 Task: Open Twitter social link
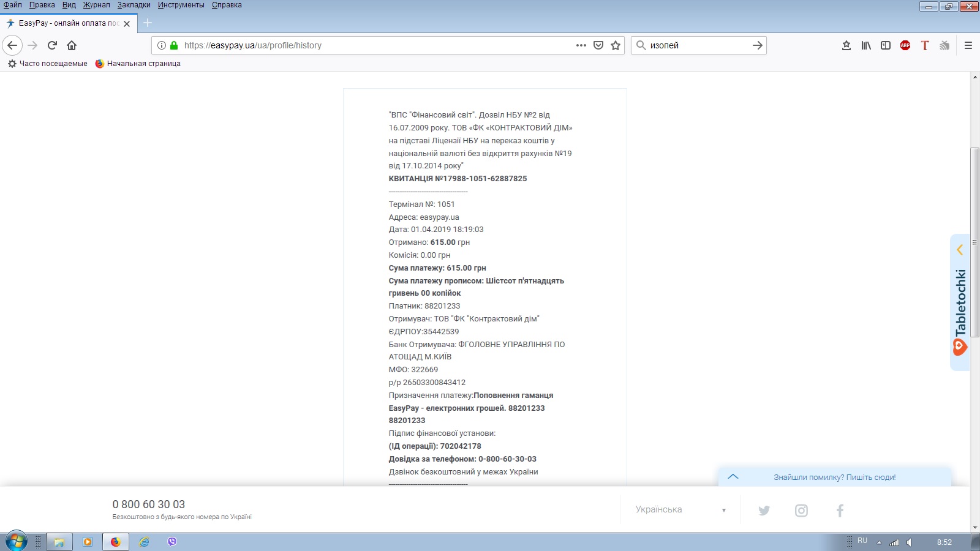click(x=764, y=511)
